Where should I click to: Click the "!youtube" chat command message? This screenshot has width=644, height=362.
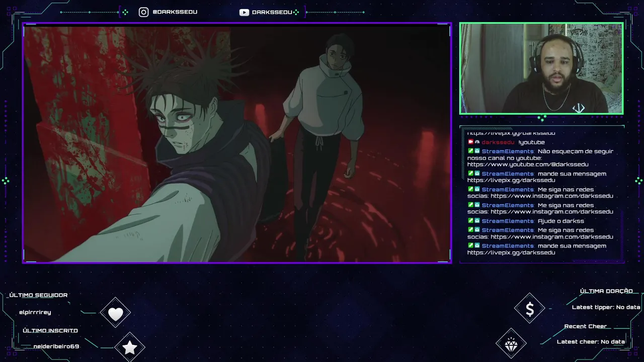pyautogui.click(x=531, y=142)
